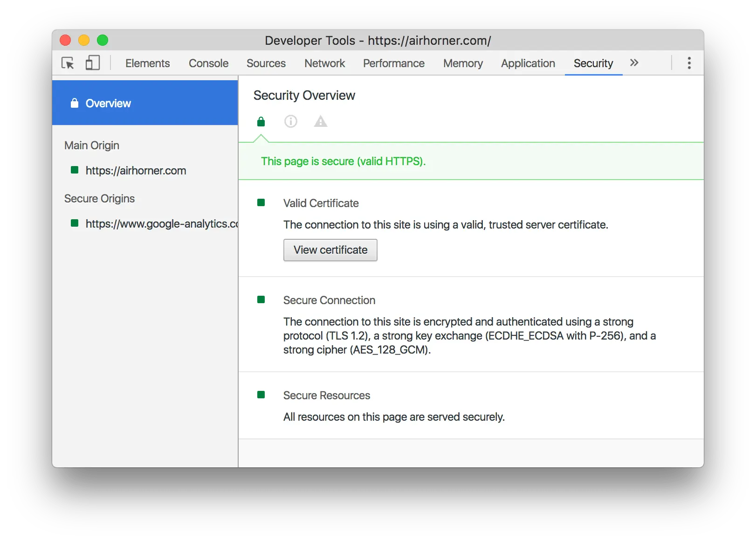The width and height of the screenshot is (756, 542).
Task: Open the Performance tab
Action: coord(393,63)
